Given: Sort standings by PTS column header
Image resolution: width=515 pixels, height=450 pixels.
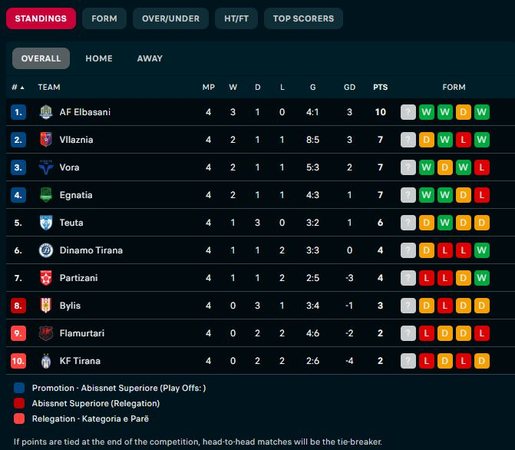Looking at the screenshot, I should pos(380,87).
